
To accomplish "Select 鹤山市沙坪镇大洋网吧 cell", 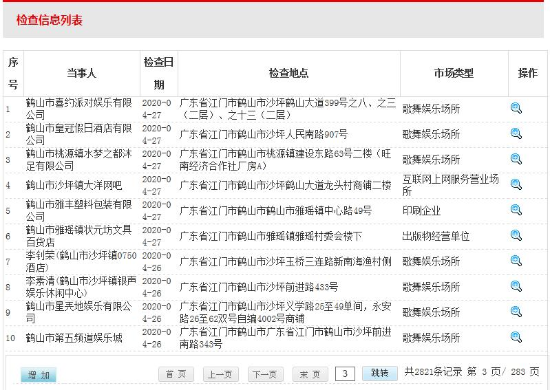I will coord(74,185).
